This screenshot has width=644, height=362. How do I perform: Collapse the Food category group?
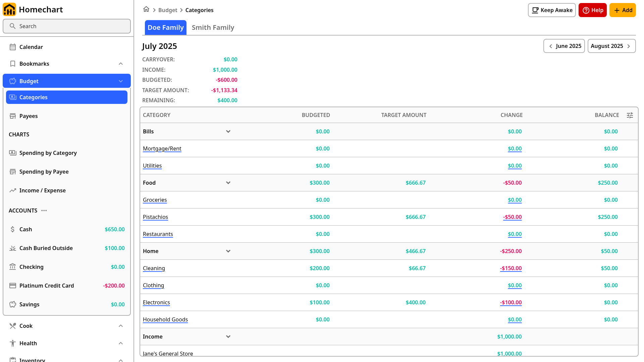tap(228, 183)
